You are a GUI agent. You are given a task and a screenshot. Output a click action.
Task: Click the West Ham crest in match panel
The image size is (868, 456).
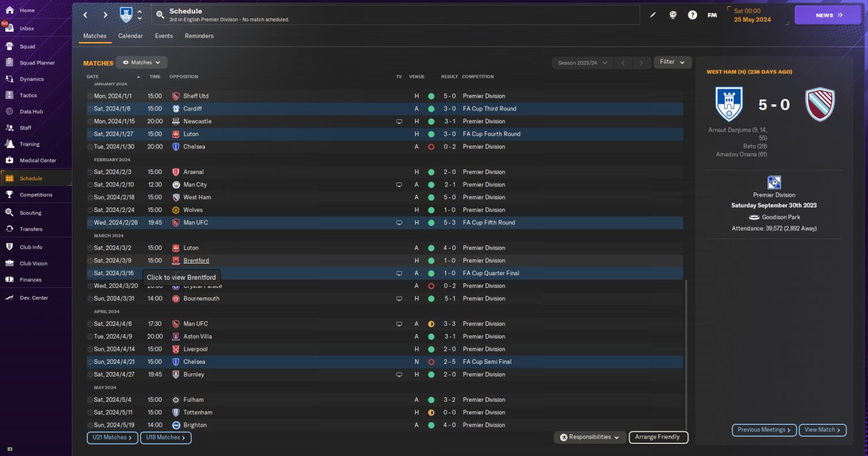coord(820,104)
